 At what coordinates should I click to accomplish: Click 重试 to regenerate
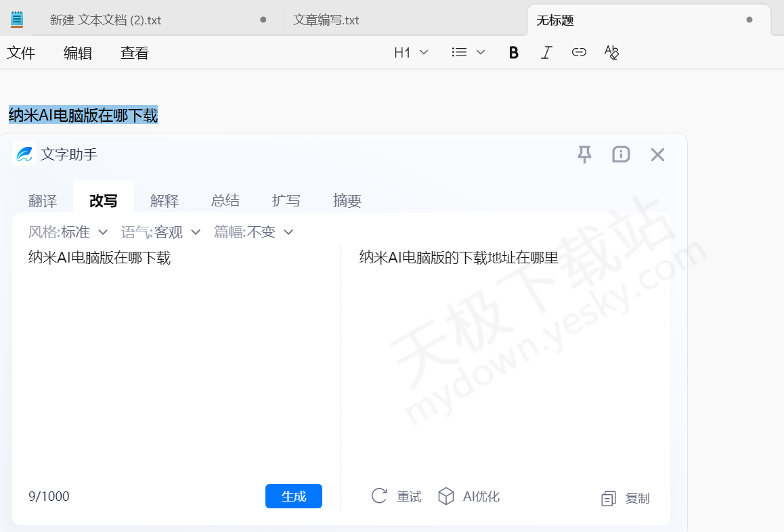pyautogui.click(x=397, y=496)
